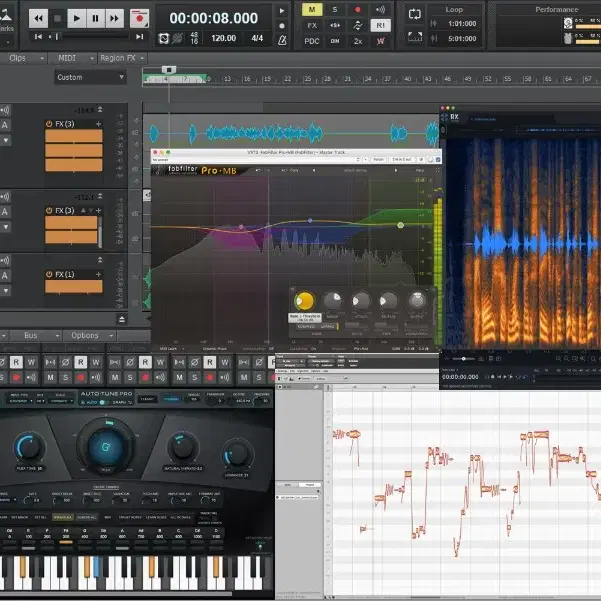Screen dimensions: 601x601
Task: Click the eject-style show/hide icon above the Bus menu
Action: point(122,319)
